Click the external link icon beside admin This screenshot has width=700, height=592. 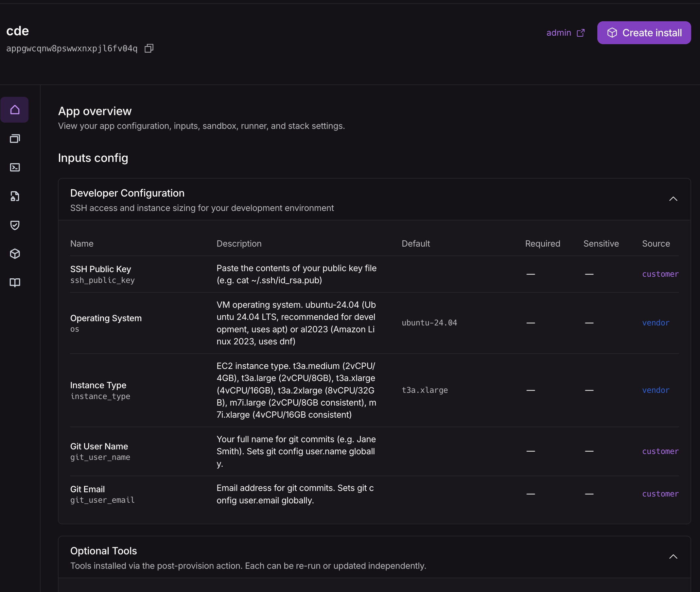[581, 33]
